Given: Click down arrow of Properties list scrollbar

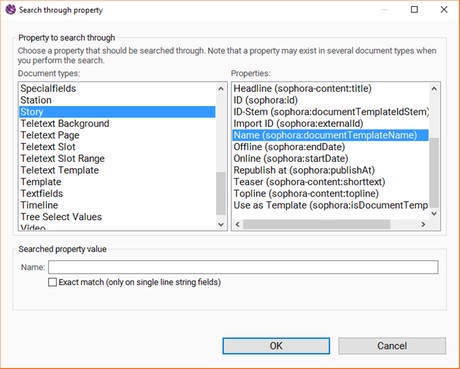Looking at the screenshot, I should (x=434, y=213).
